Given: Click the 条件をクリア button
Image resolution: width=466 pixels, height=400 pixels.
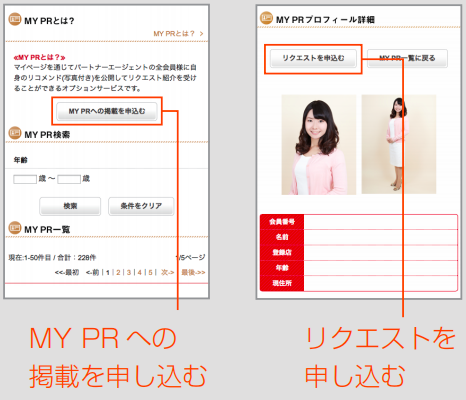Looking at the screenshot, I should coord(141,206).
